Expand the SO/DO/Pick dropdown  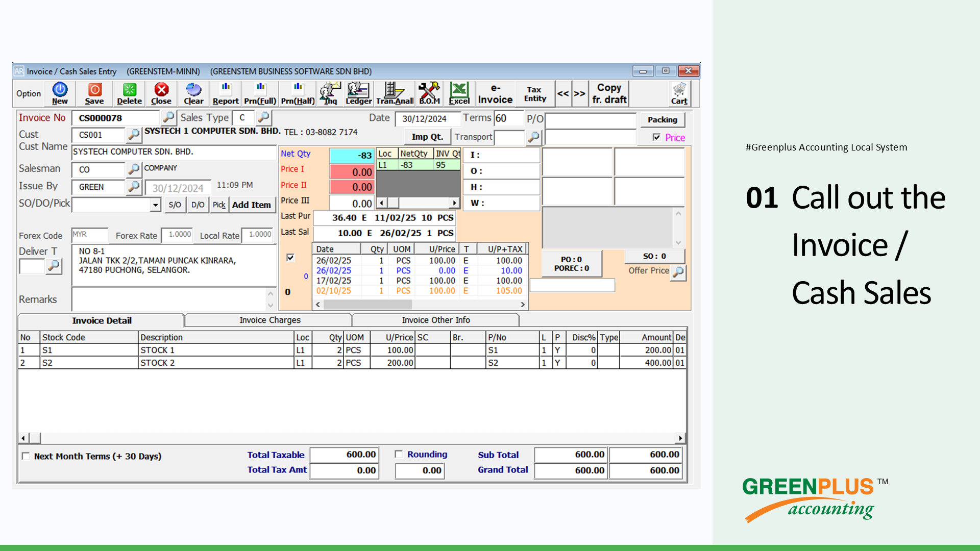pyautogui.click(x=155, y=205)
